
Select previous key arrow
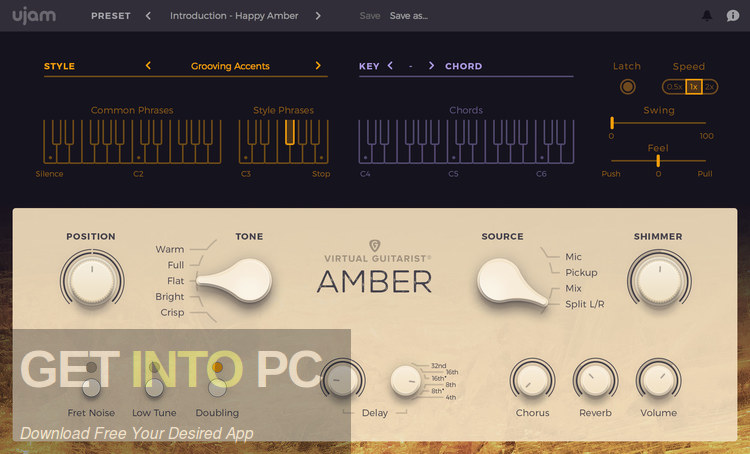coord(390,66)
